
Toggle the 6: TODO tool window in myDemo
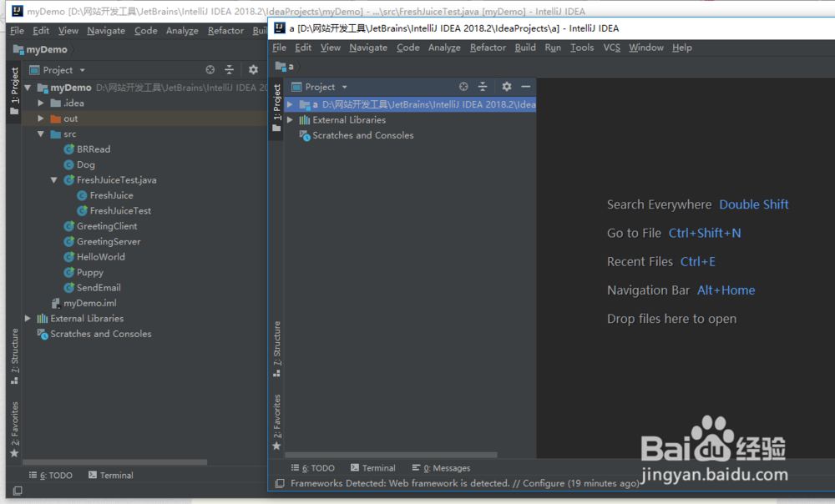click(51, 476)
